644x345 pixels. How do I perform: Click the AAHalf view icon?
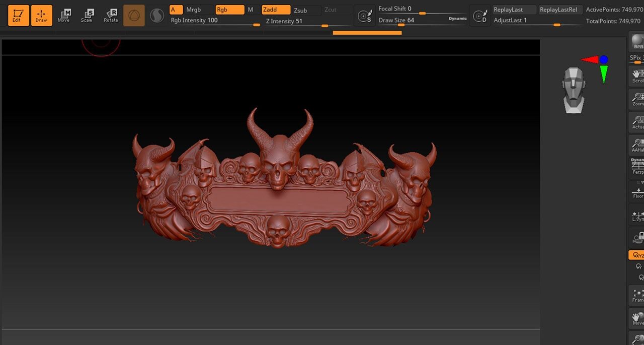tap(636, 145)
